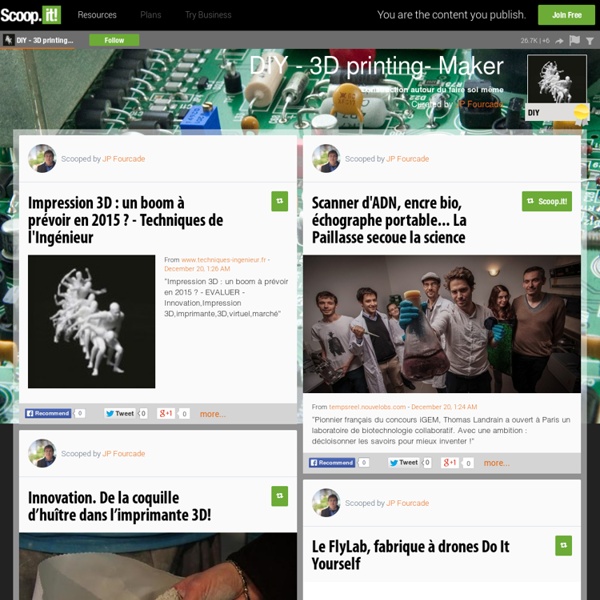Click tweet count on Impression 3D post

(143, 413)
